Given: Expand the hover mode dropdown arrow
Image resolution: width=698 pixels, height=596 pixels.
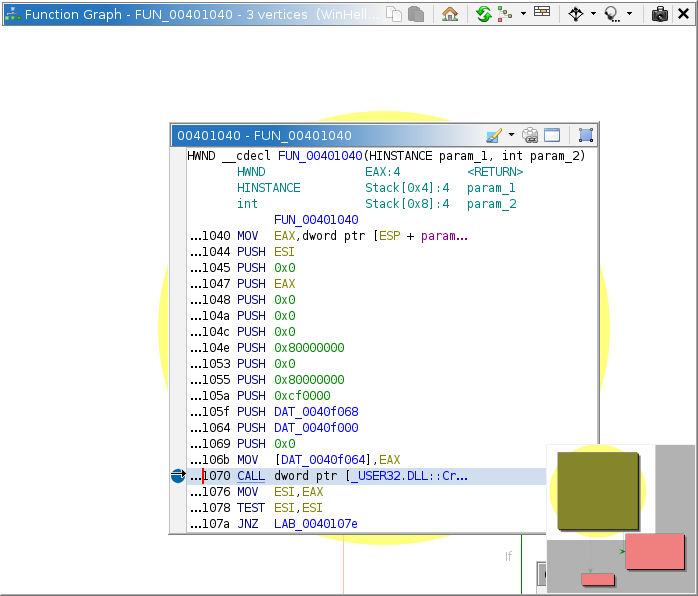Looking at the screenshot, I should 593,14.
